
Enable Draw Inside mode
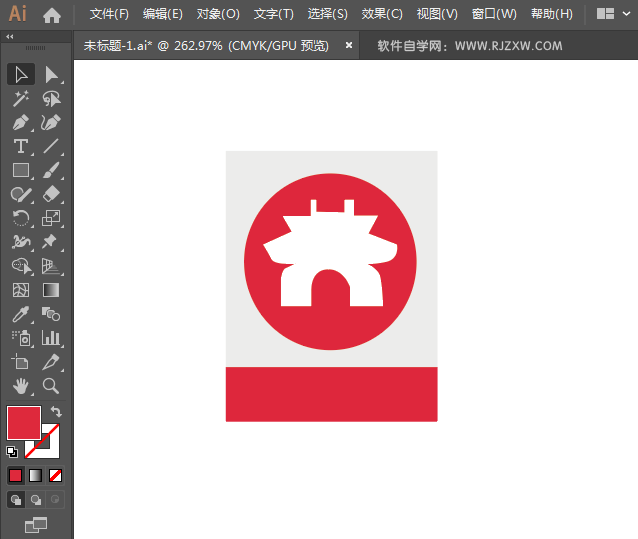pyautogui.click(x=55, y=500)
